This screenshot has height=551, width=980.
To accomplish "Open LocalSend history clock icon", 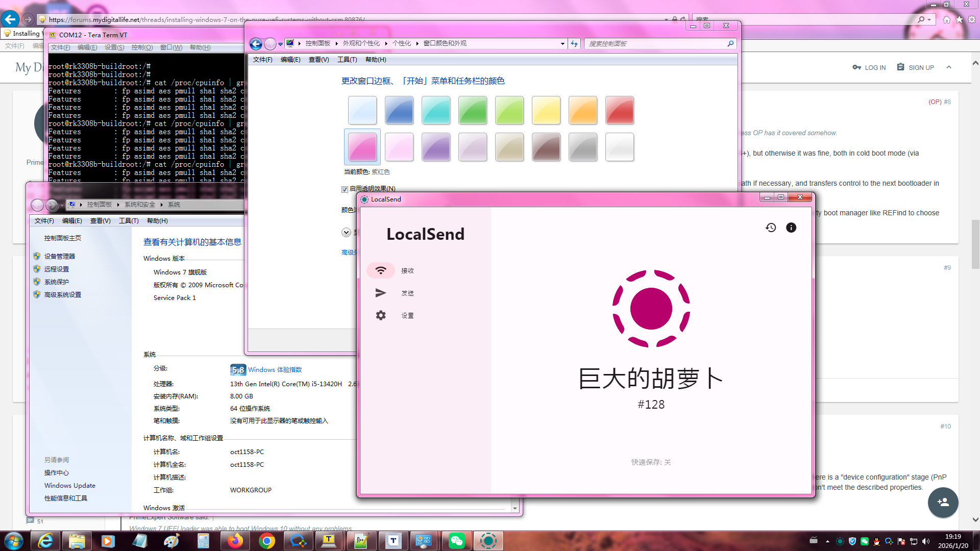I will pos(771,228).
